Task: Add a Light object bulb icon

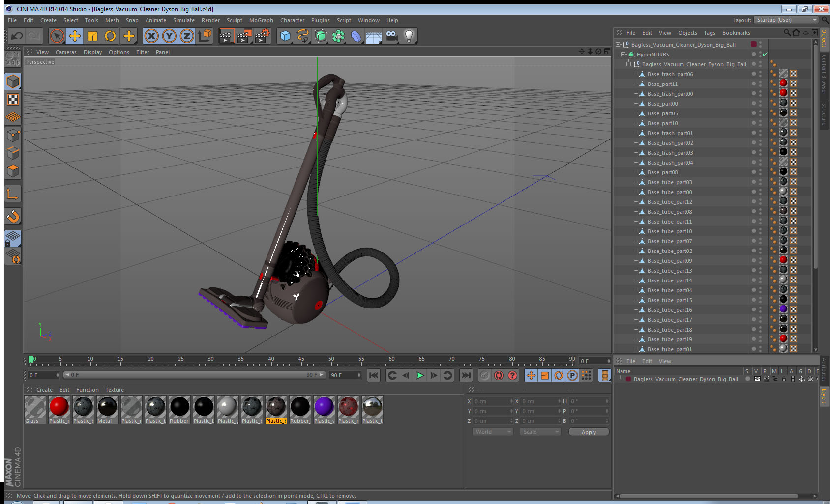Action: [x=409, y=36]
